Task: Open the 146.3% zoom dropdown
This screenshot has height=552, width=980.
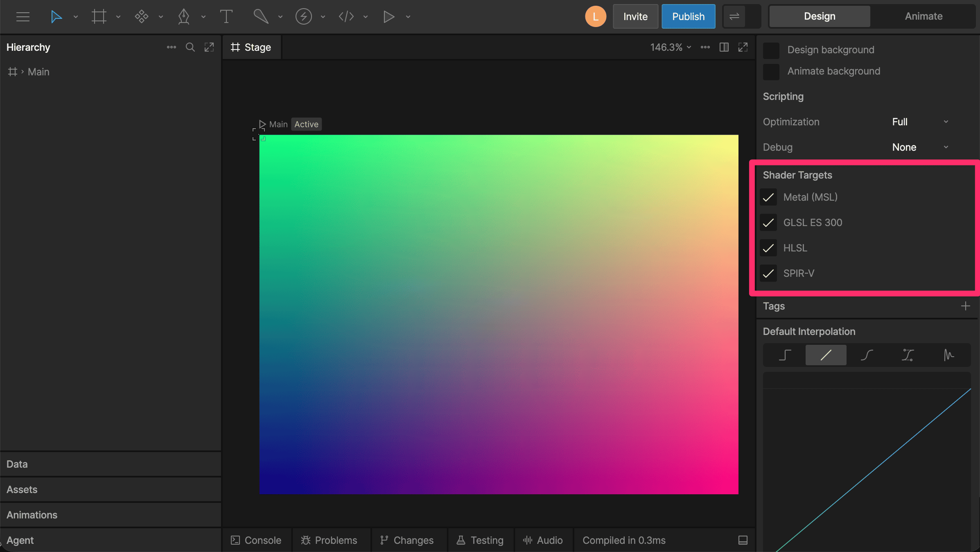Action: coord(671,48)
